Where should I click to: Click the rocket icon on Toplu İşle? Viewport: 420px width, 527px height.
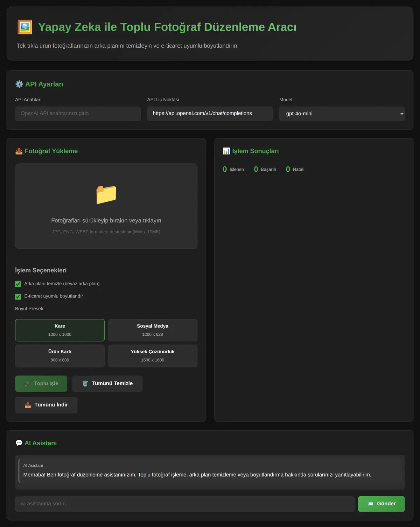28,384
